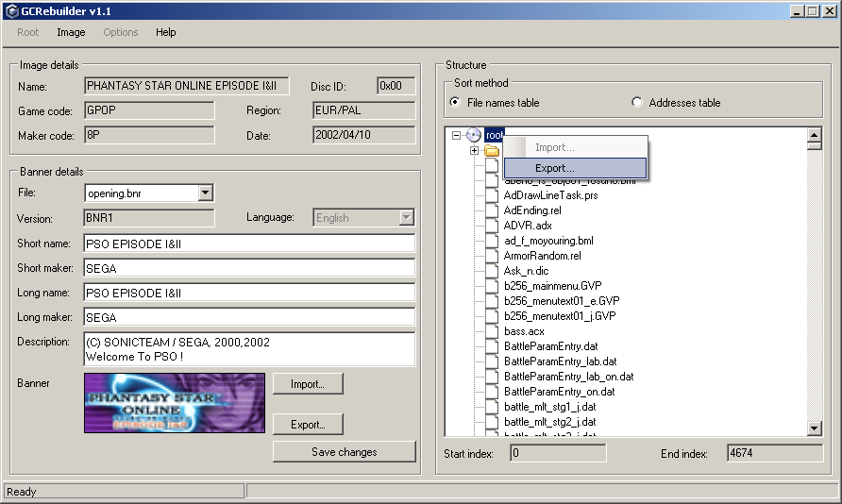
Task: Click scroll down arrow of structure tree
Action: 815,429
